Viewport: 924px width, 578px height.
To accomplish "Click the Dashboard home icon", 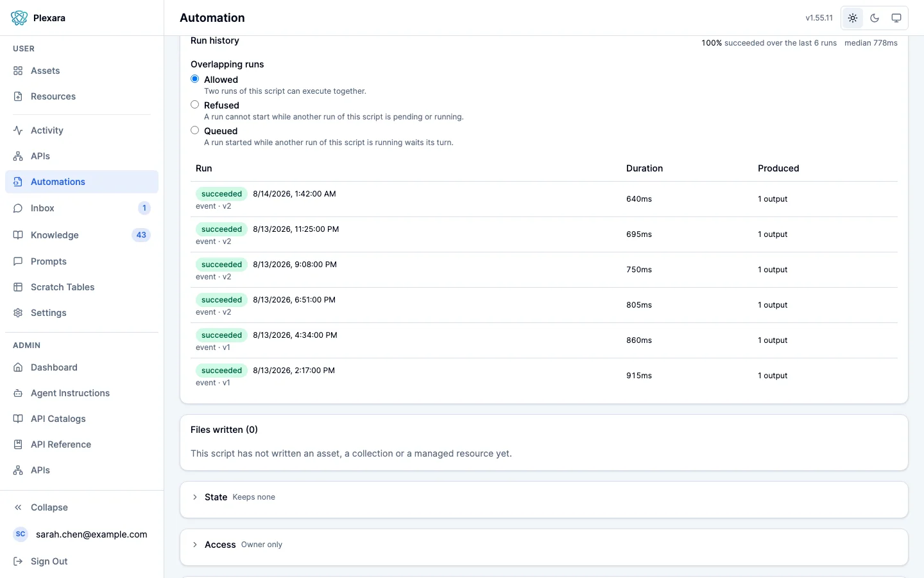I will 18,367.
